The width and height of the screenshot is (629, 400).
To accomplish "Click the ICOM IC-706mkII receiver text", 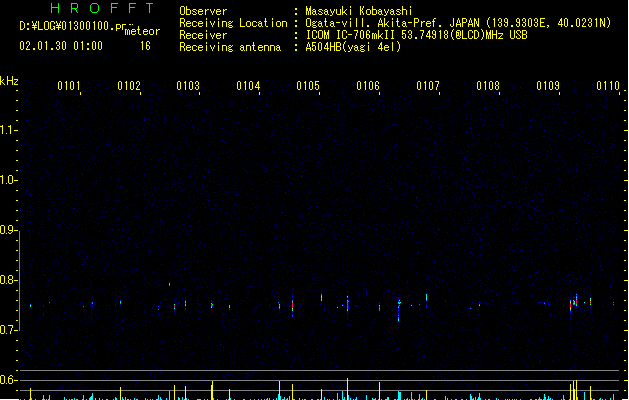I will click(416, 35).
